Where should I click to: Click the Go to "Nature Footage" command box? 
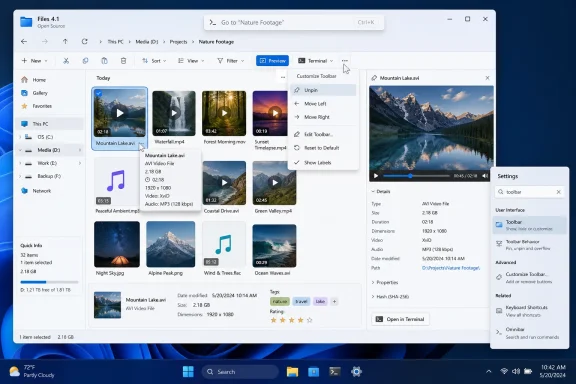point(294,22)
